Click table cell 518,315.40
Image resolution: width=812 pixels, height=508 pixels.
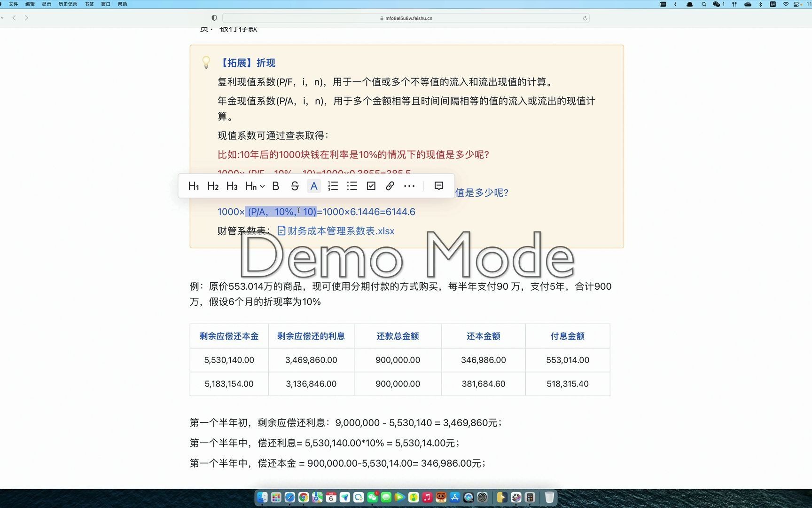(568, 384)
